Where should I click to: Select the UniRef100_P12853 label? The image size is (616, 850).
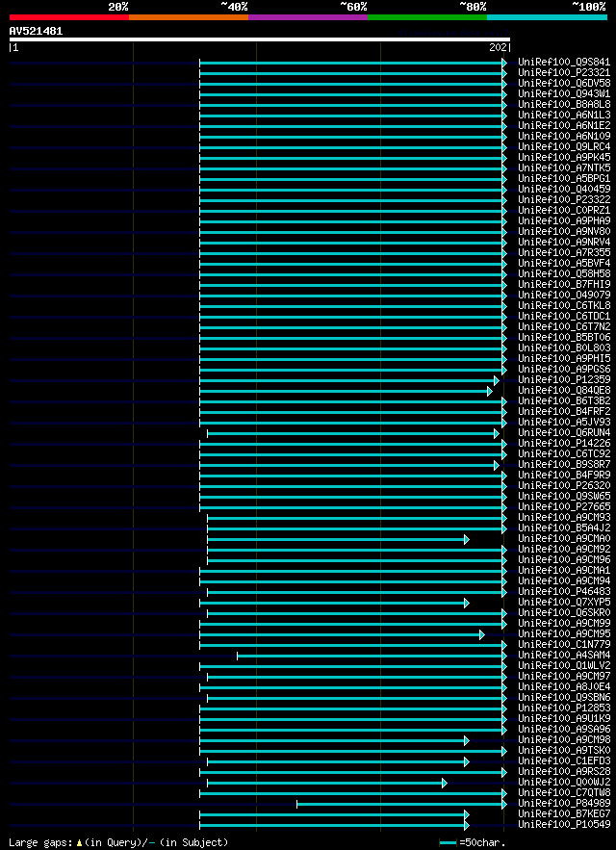(564, 708)
